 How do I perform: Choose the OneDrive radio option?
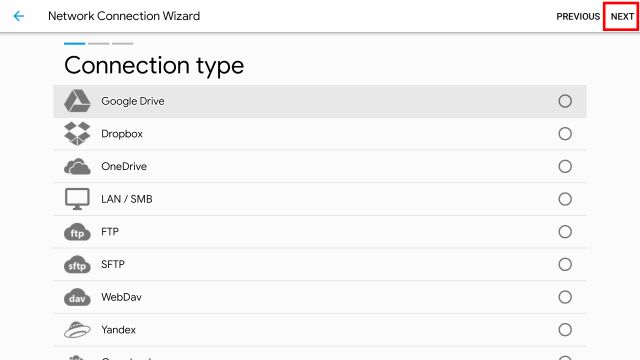[565, 166]
